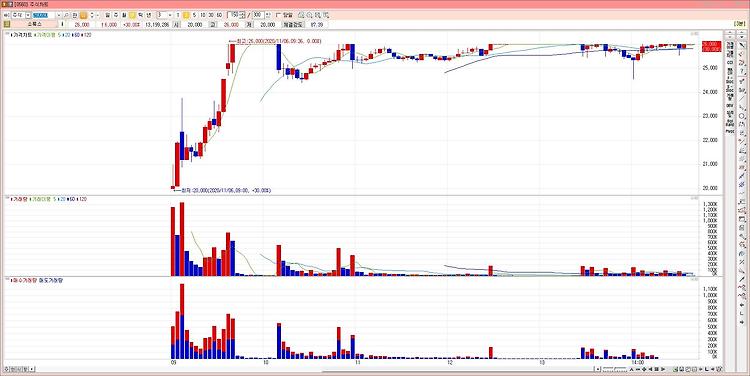Select the monthly (월) period button
This screenshot has height=376, width=750.
(123, 15)
